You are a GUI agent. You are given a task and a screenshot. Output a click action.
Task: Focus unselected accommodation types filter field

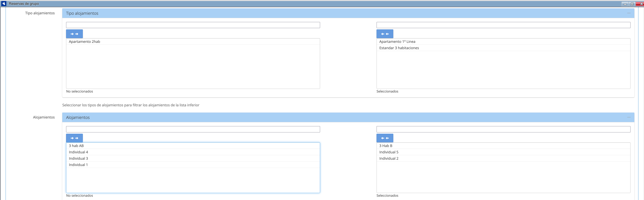pos(193,25)
